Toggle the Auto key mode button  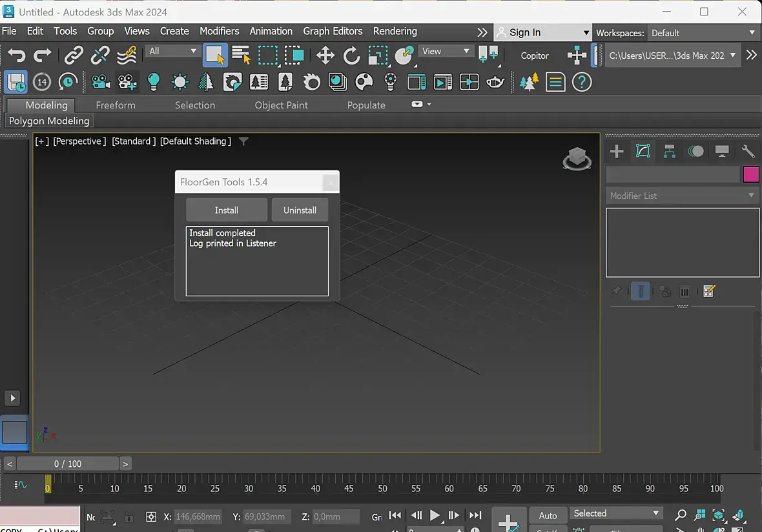coord(548,515)
